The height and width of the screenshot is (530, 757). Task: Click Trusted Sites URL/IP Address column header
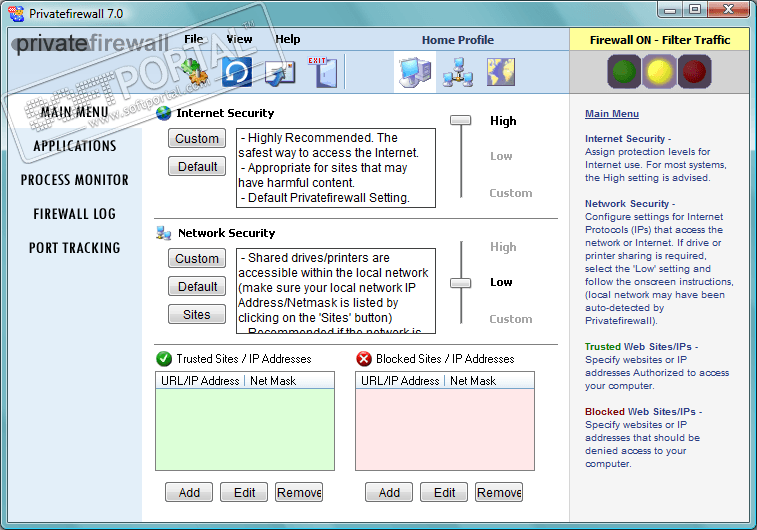click(x=200, y=381)
